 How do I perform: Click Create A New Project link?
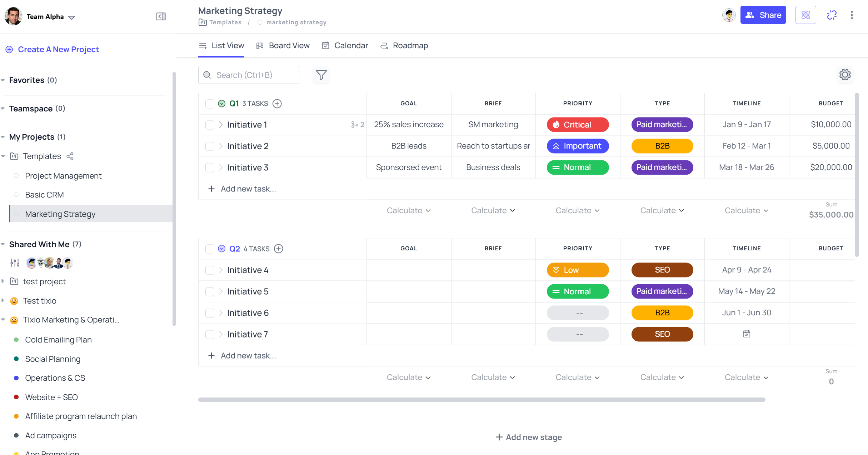pyautogui.click(x=58, y=49)
